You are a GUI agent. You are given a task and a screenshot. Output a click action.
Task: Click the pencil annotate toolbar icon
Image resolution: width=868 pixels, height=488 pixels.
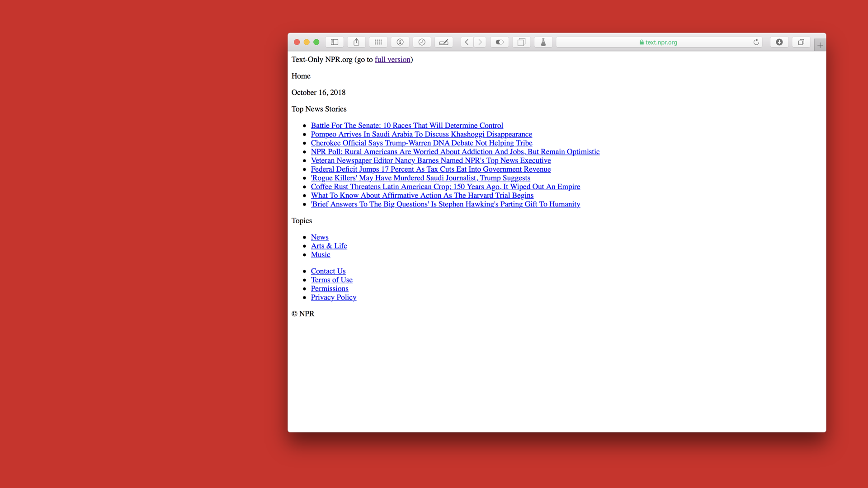[x=443, y=42]
